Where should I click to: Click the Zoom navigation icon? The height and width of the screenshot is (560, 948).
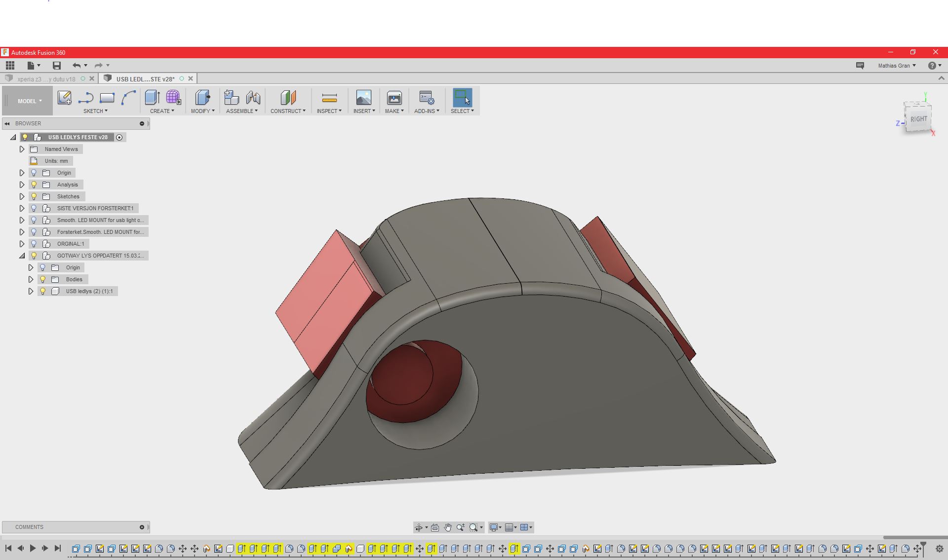pyautogui.click(x=461, y=527)
